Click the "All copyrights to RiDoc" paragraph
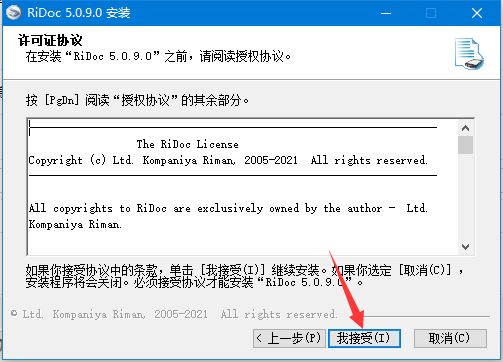 click(228, 216)
